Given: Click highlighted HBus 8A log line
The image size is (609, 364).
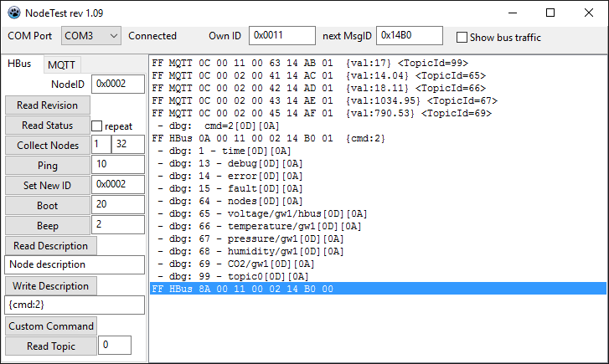Looking at the screenshot, I should coord(378,289).
